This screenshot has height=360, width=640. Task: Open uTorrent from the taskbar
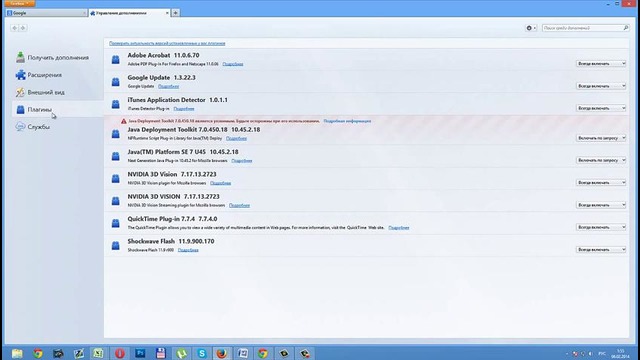click(181, 353)
